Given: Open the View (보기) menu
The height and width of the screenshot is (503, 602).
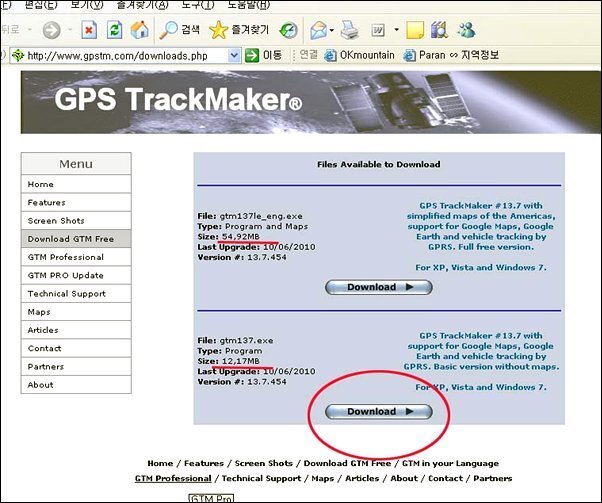Looking at the screenshot, I should click(87, 5).
